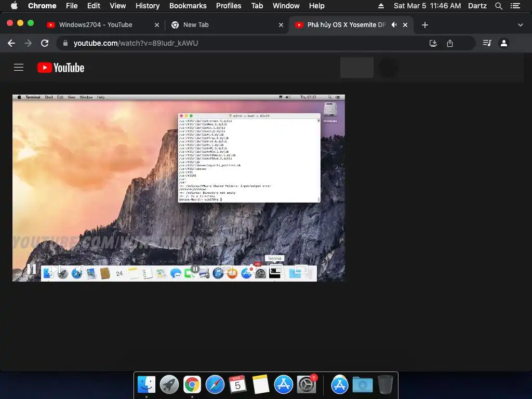The height and width of the screenshot is (399, 532).
Task: Reload the current YouTube page
Action: click(x=45, y=43)
